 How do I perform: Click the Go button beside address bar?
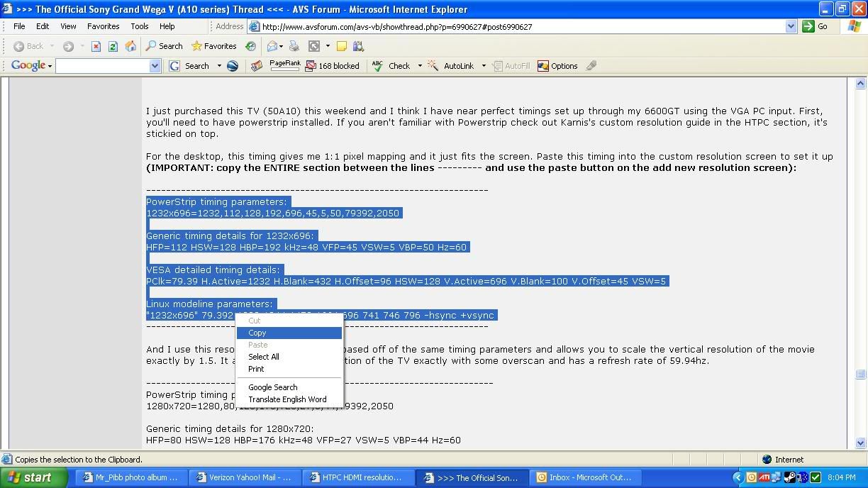point(816,26)
